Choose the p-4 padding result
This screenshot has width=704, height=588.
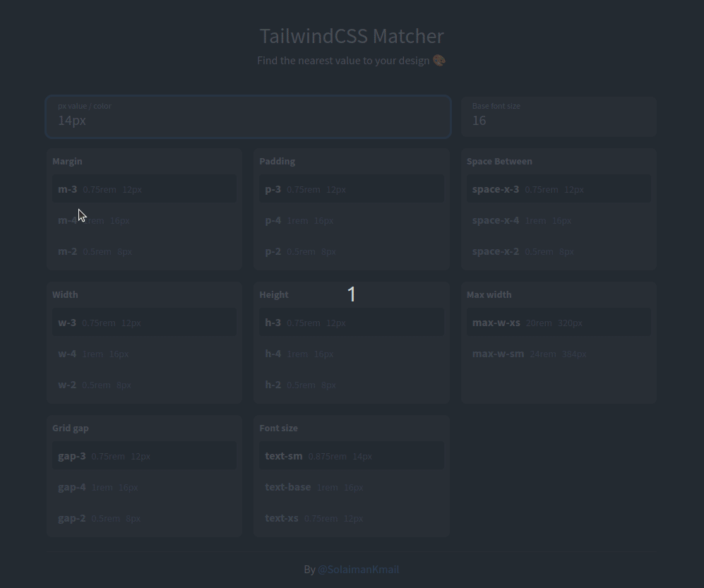coord(351,220)
